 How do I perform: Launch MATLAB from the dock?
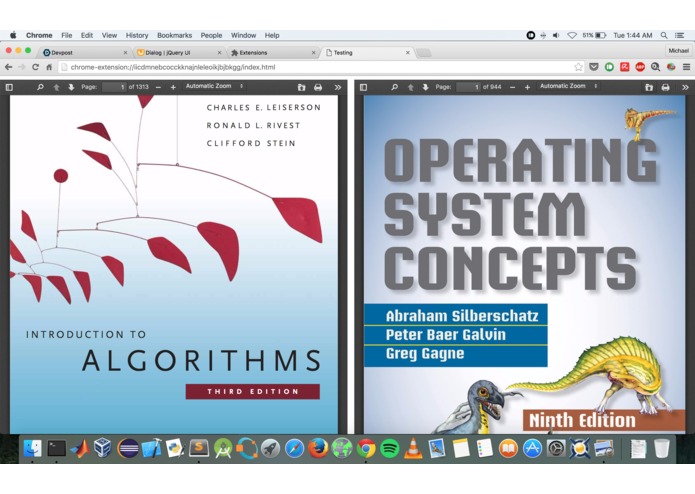click(x=80, y=448)
